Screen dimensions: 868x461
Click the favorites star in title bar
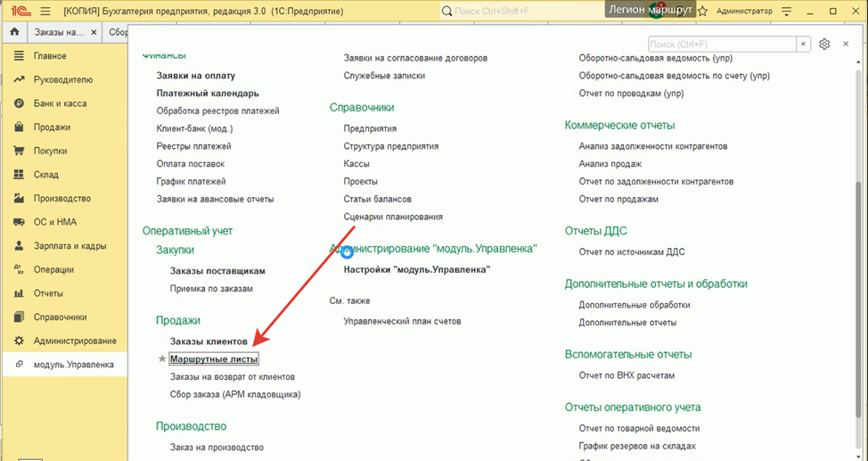pos(702,11)
